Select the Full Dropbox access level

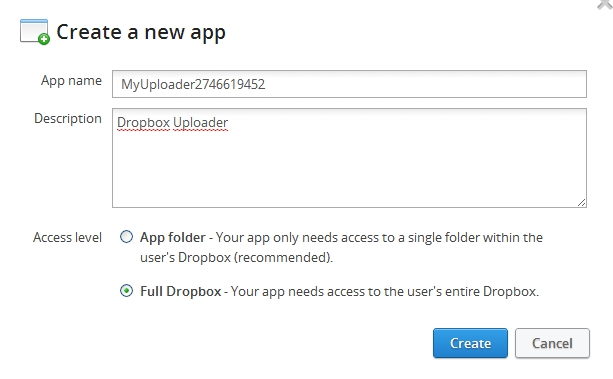[126, 291]
